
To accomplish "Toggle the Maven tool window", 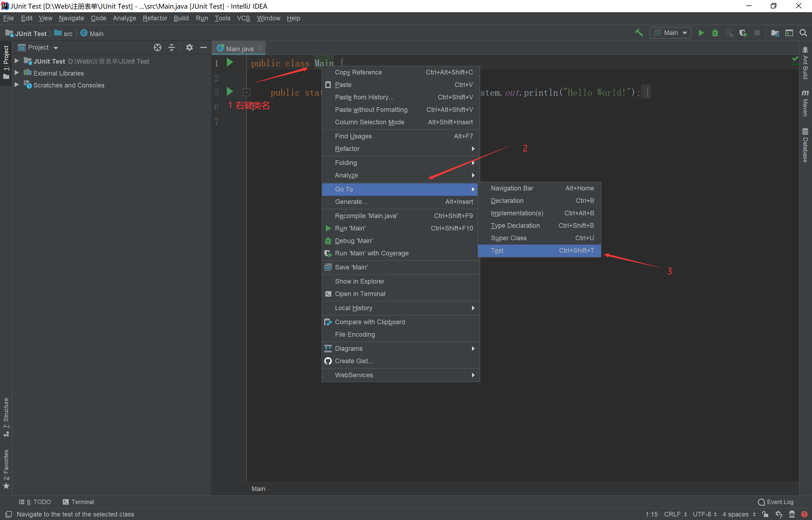I will pos(805,103).
